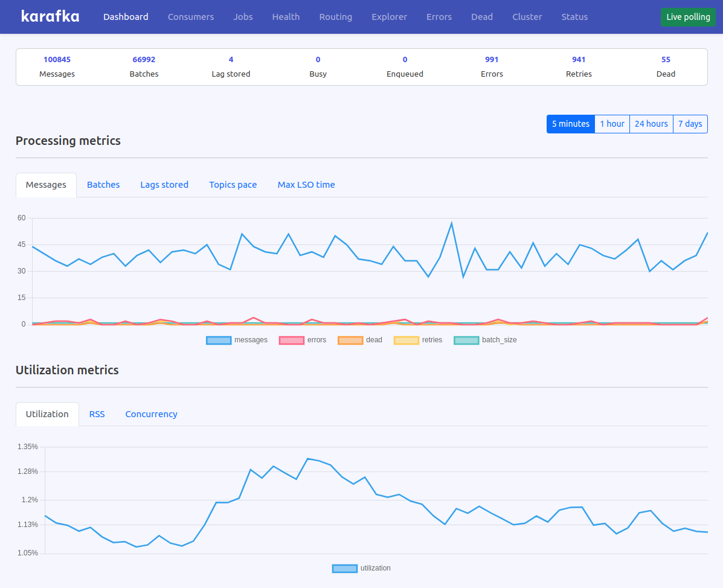Click the Lag stored value 4

tap(231, 59)
